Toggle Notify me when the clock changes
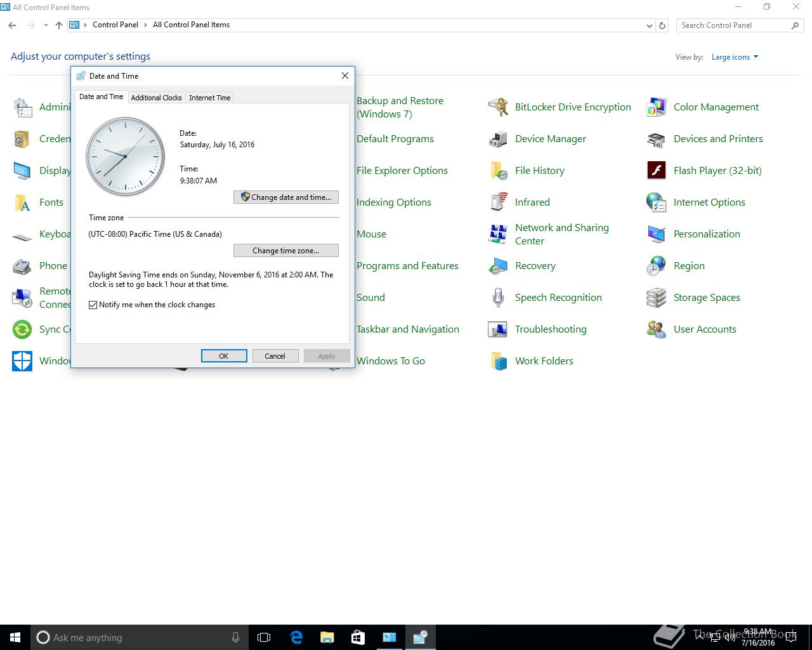Viewport: 812px width, 650px height. 93,305
